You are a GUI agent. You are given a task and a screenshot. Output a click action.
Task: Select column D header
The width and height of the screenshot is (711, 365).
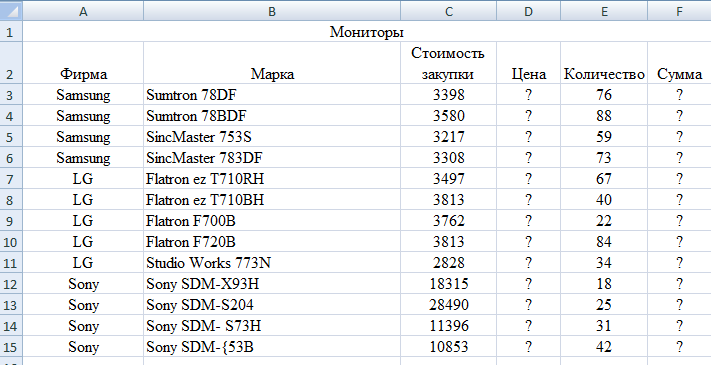[x=528, y=11]
